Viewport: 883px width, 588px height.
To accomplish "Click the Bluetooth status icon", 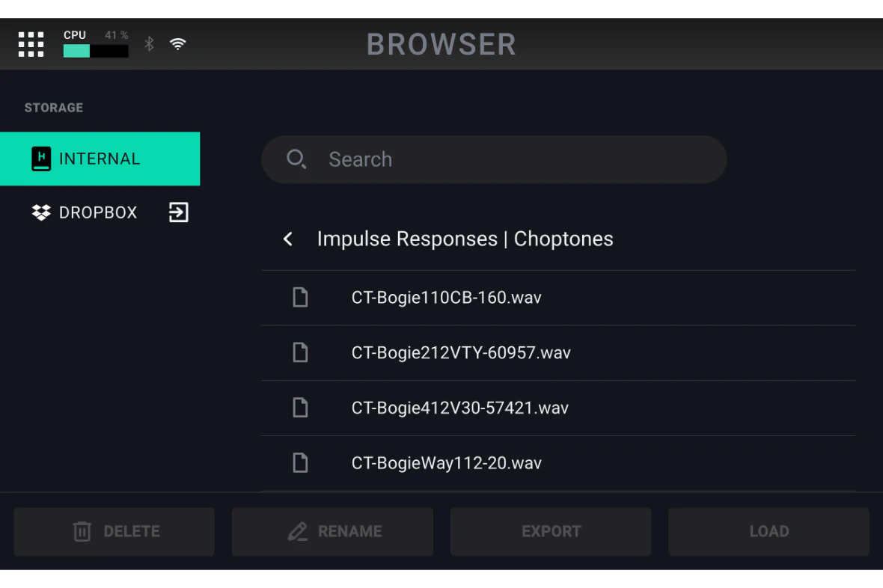I will (149, 44).
